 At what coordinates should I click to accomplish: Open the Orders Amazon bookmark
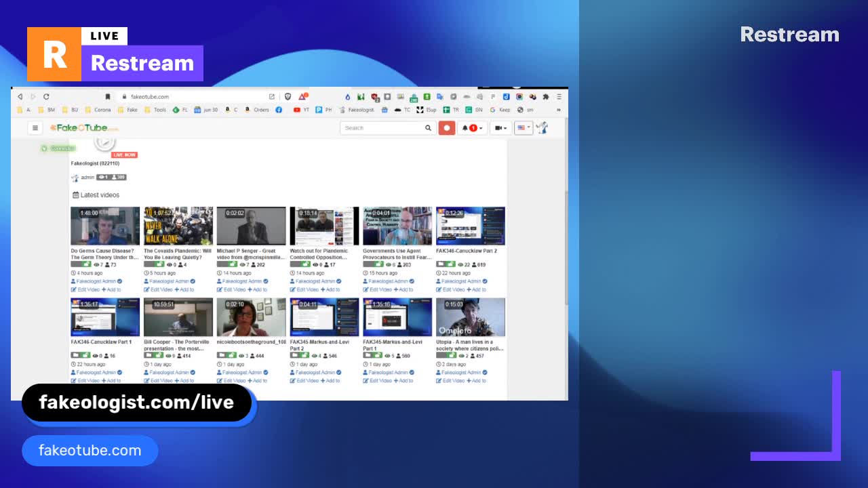click(257, 110)
